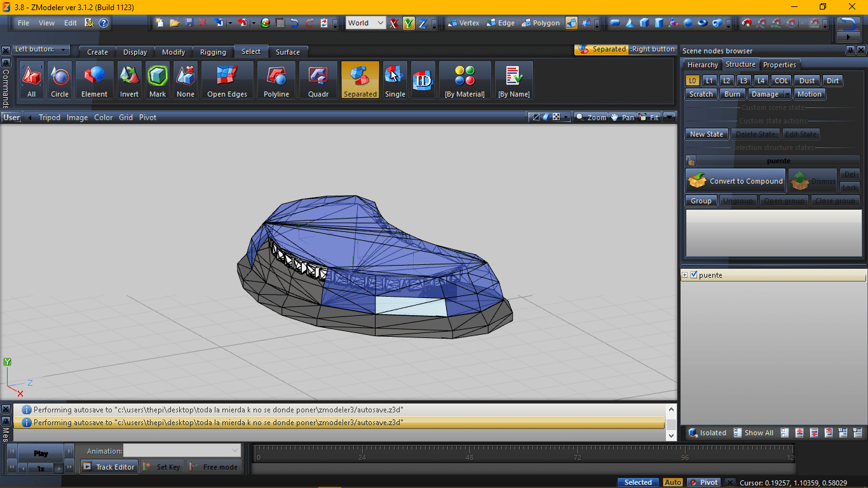Switch to Vertex editing level
This screenshot has height=488, width=868.
pyautogui.click(x=464, y=23)
